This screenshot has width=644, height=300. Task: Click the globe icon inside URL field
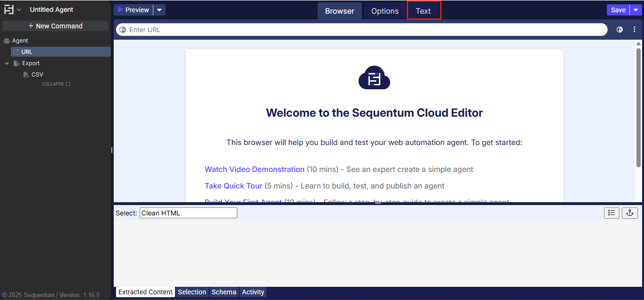click(x=123, y=30)
